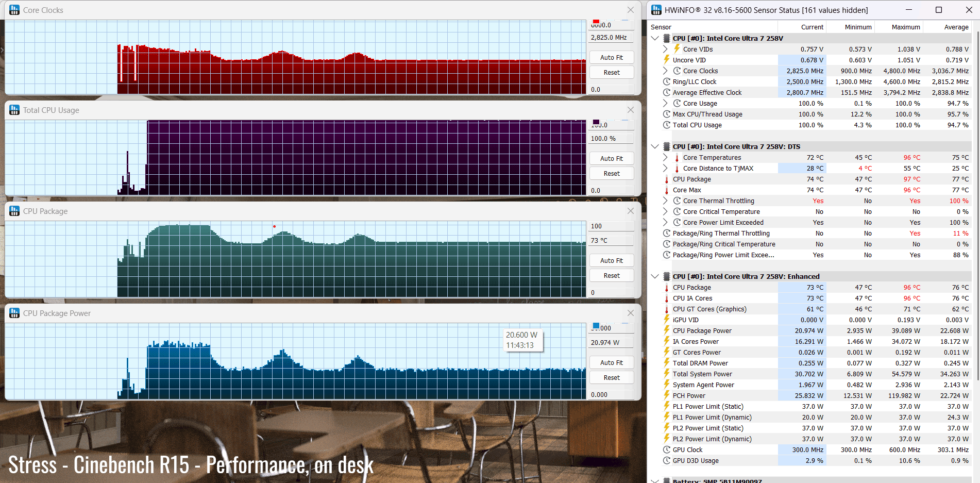Click red color swatch in Core Clocks graph
980x483 pixels.
(x=596, y=21)
